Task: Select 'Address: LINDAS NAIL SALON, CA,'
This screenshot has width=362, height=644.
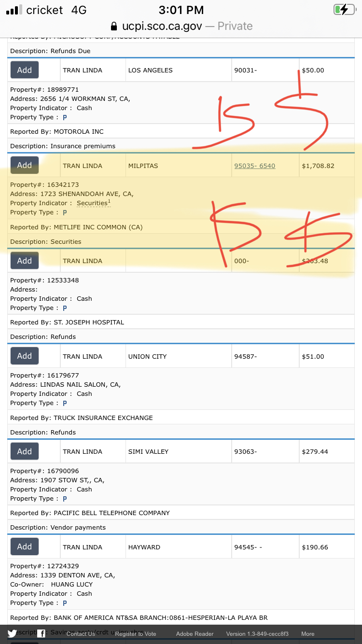Action: [x=66, y=384]
